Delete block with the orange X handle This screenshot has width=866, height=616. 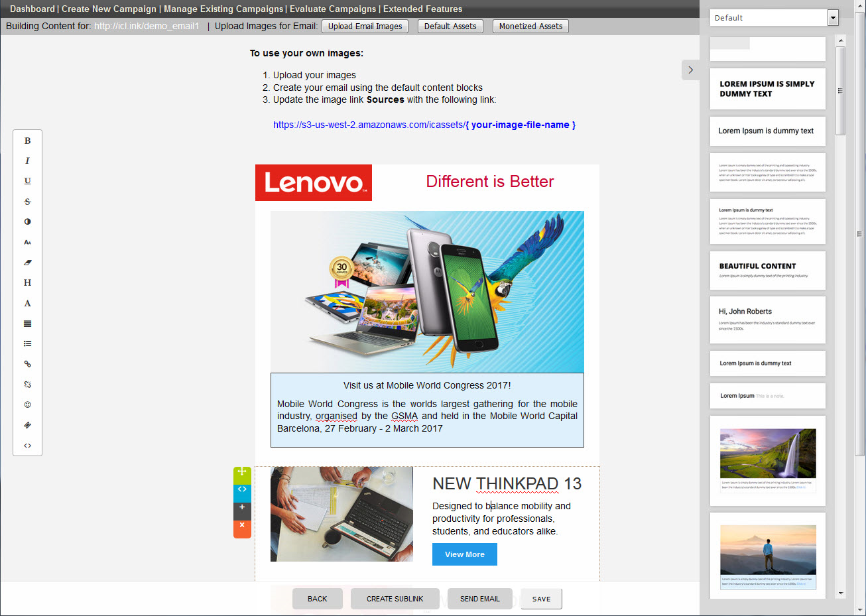pyautogui.click(x=242, y=528)
